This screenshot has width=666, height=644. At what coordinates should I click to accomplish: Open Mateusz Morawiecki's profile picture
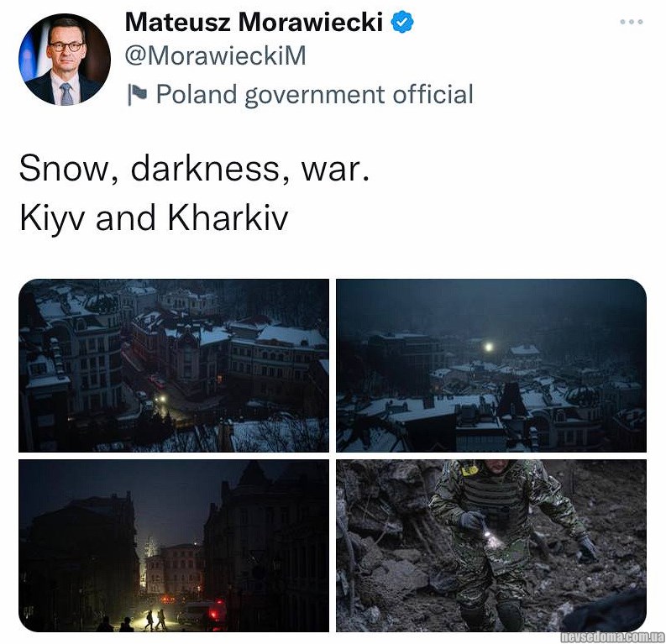[x=65, y=59]
